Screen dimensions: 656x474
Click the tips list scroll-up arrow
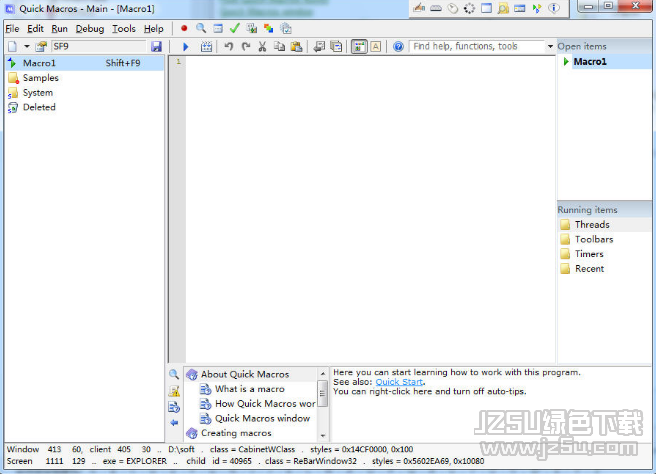coord(323,373)
